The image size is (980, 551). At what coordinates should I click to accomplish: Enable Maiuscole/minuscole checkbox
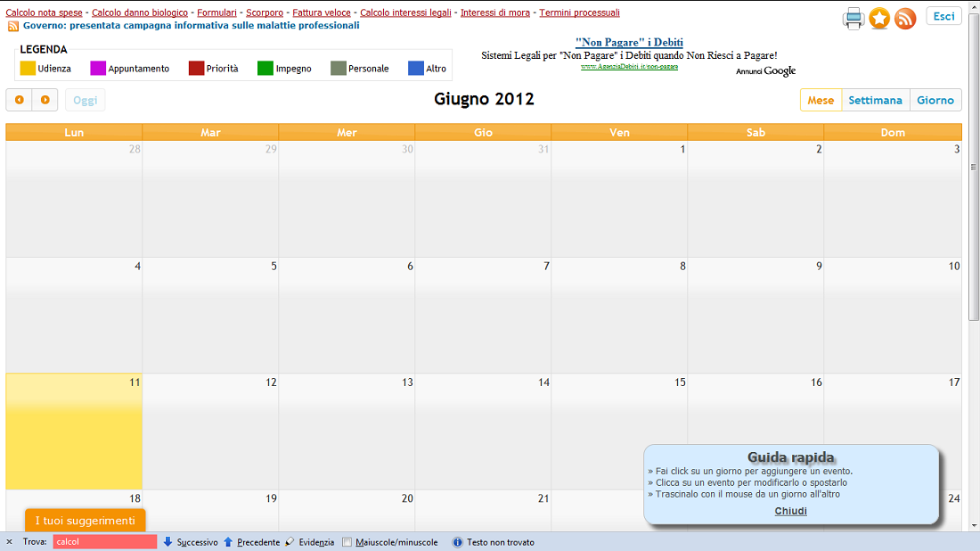347,542
